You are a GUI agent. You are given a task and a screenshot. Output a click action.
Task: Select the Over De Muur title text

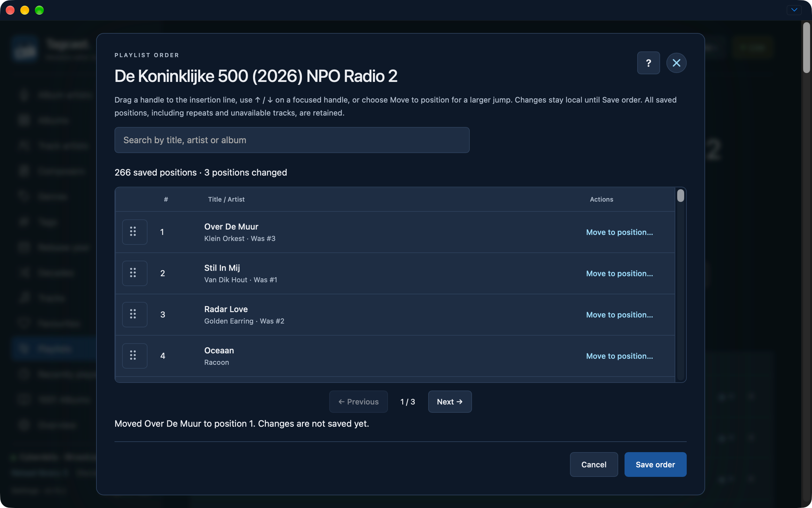coord(231,226)
